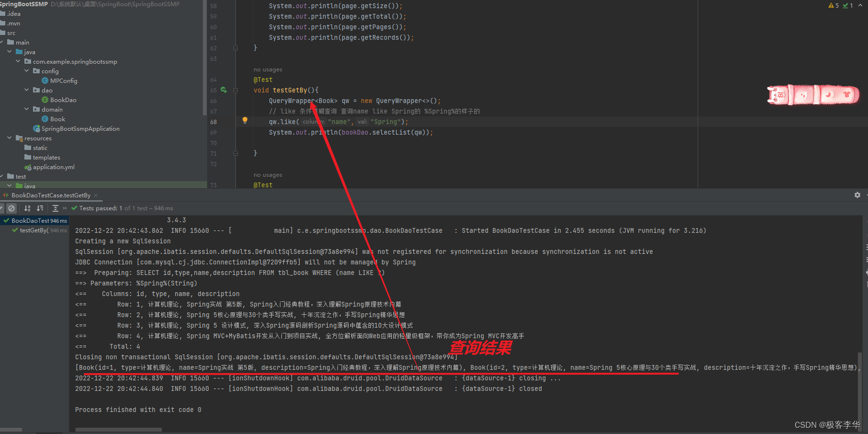Click the SpringBootSSMP project root node

(24, 4)
